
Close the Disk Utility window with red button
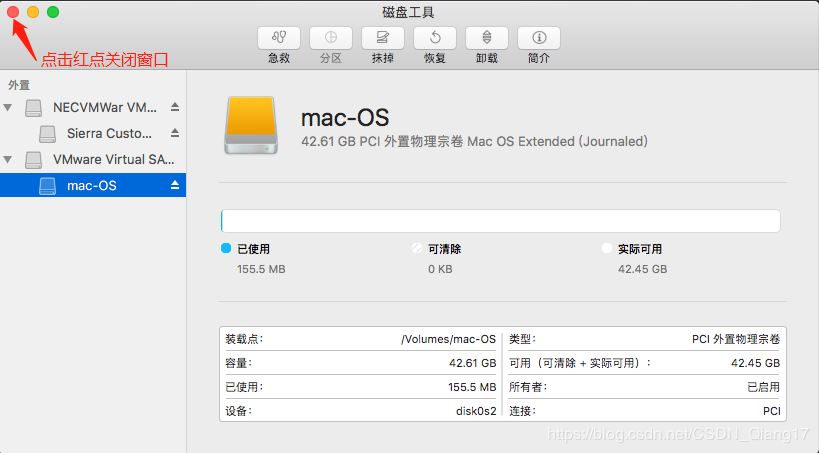point(13,11)
